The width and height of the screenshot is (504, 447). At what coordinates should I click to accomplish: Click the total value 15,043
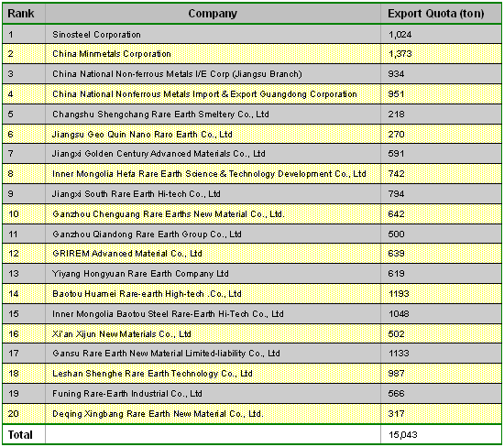click(402, 435)
